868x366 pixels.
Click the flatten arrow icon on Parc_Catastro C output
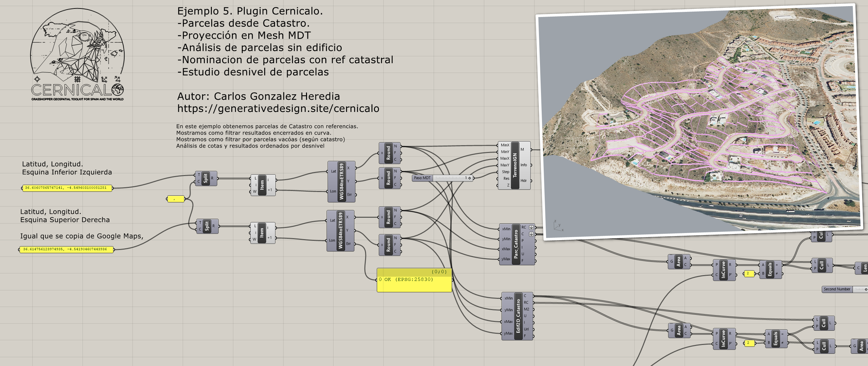coord(531,234)
